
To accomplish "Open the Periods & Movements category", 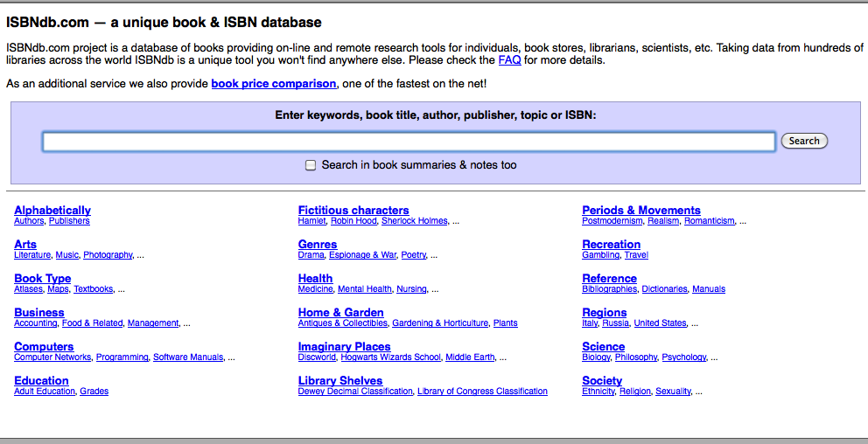I will coord(641,210).
